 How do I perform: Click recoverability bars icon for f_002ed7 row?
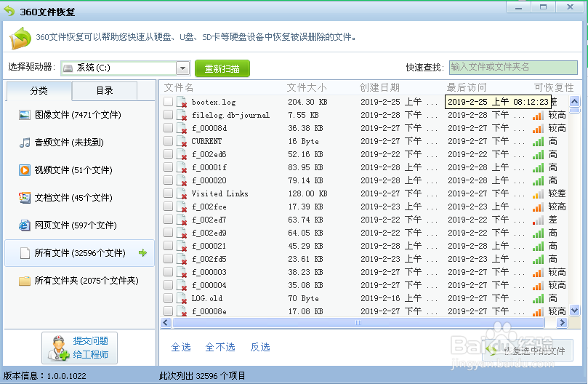click(x=538, y=220)
